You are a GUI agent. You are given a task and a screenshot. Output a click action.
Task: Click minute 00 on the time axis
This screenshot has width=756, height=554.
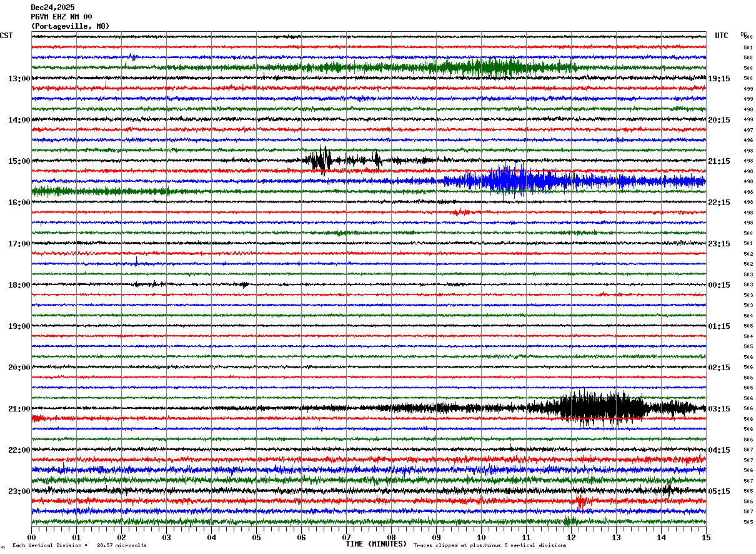click(x=32, y=537)
